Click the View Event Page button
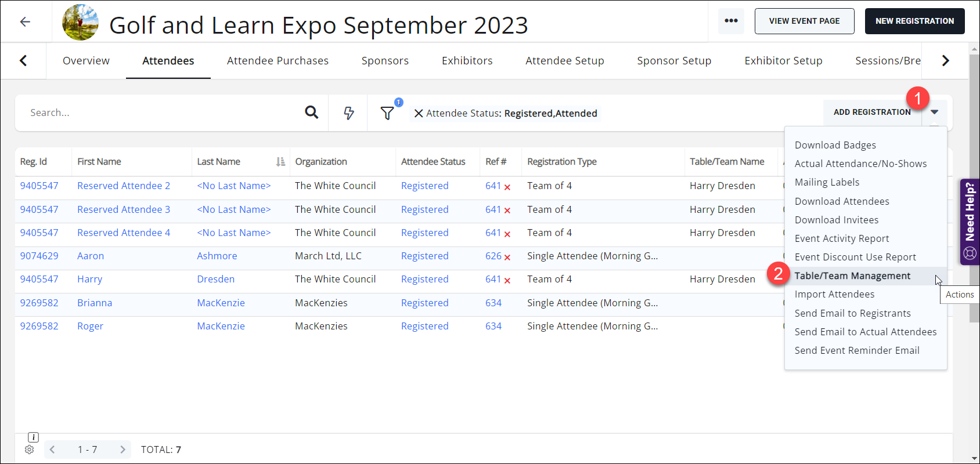Screen dimensions: 980x464 tap(804, 21)
